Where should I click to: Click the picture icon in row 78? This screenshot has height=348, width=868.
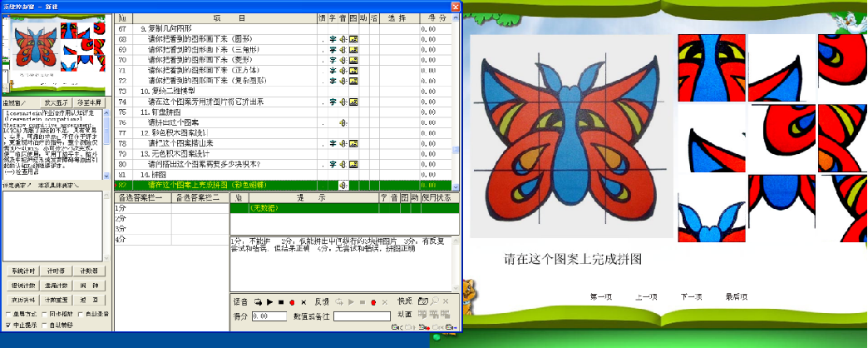pos(353,143)
